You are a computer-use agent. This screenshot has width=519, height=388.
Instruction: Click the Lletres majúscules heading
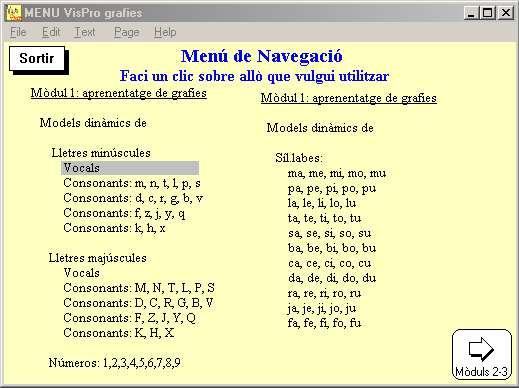pyautogui.click(x=98, y=258)
